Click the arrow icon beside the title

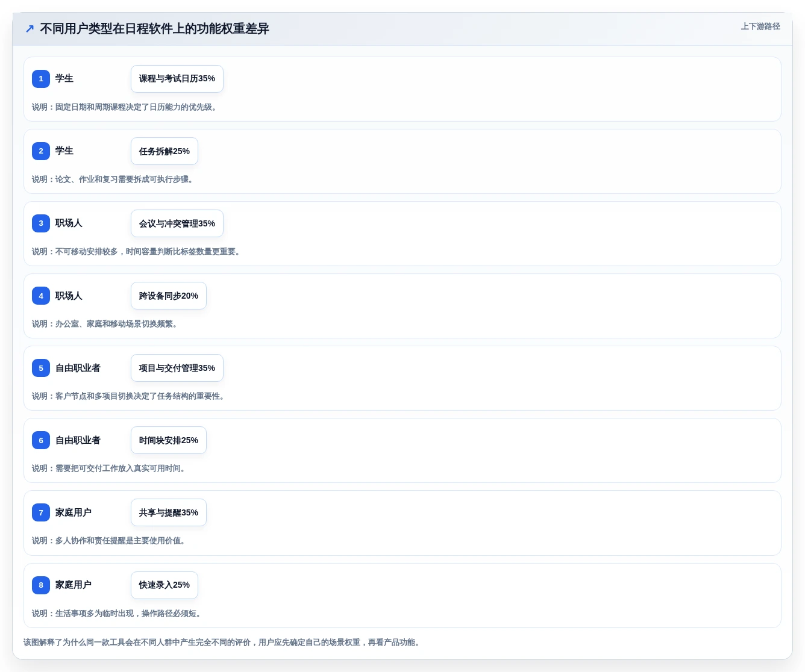[30, 29]
